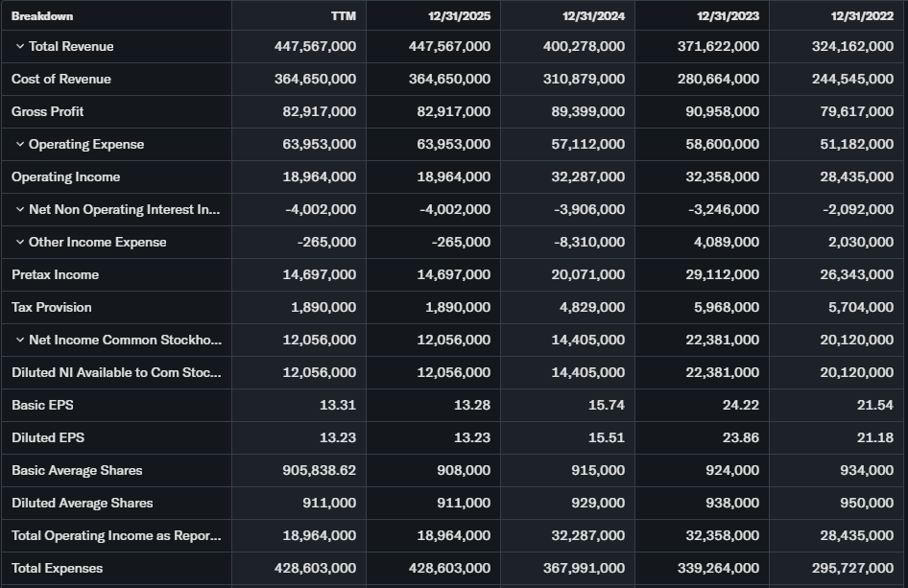Select the Cost of Revenue row label

click(61, 80)
